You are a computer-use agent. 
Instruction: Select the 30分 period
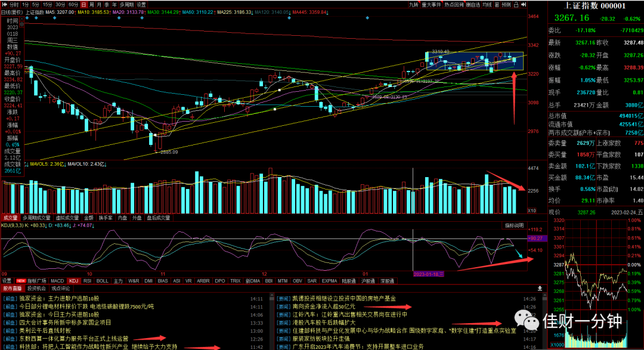[60, 5]
